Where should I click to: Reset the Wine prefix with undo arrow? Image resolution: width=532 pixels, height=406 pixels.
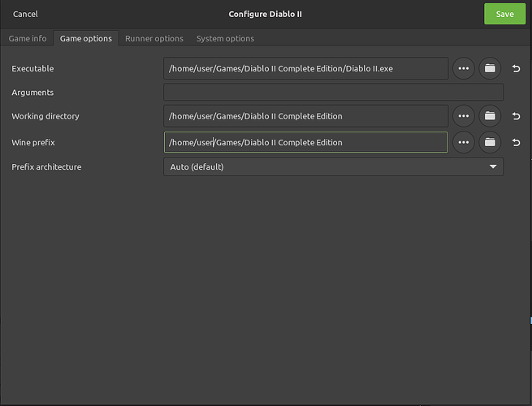click(517, 142)
